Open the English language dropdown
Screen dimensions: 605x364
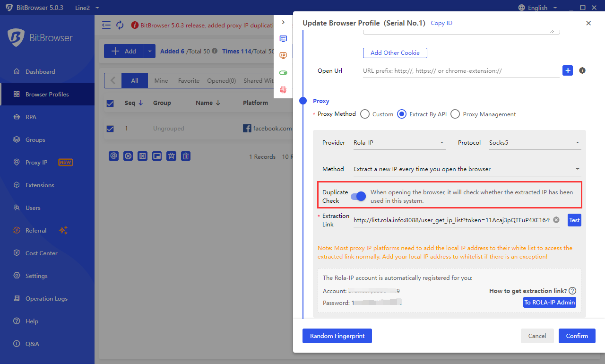538,8
